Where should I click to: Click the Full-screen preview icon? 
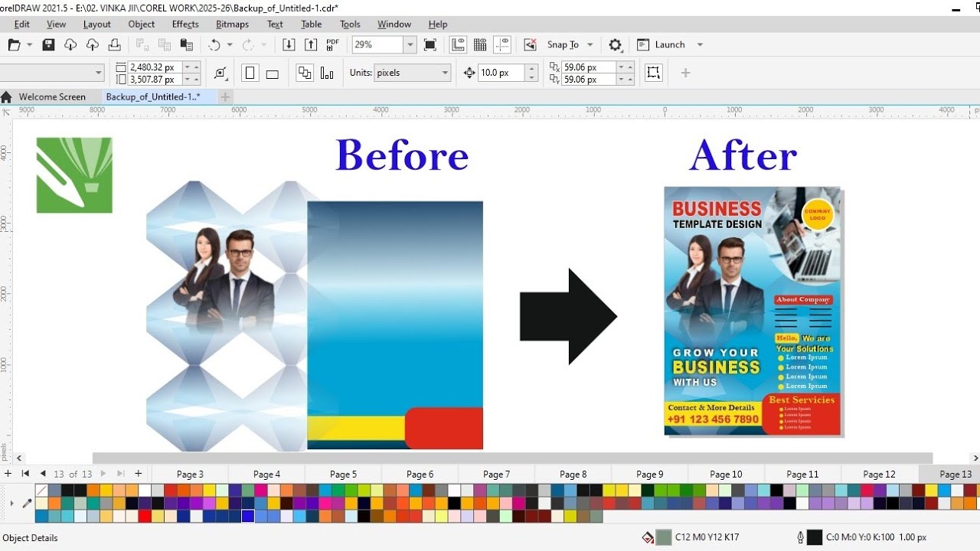(430, 45)
